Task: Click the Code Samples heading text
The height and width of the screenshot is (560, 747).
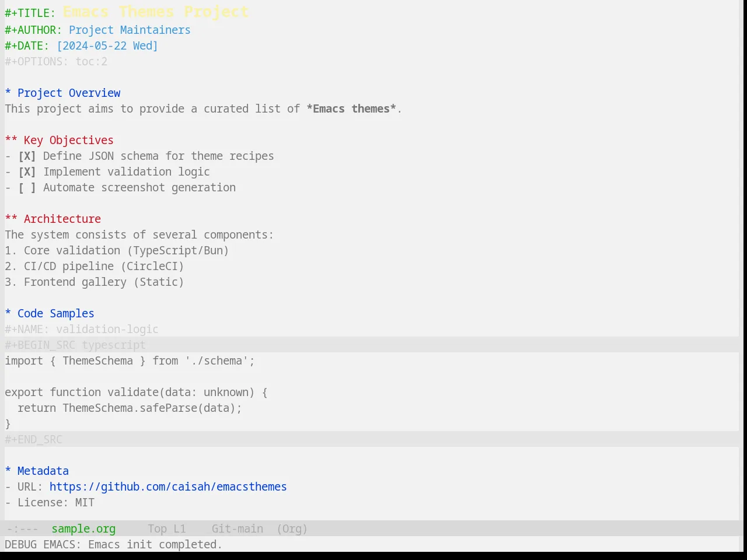Action: pyautogui.click(x=56, y=313)
